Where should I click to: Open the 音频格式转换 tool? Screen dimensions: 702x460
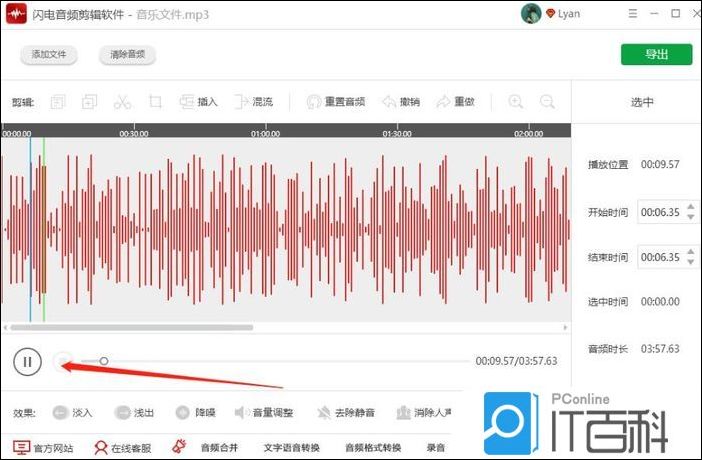click(x=373, y=447)
